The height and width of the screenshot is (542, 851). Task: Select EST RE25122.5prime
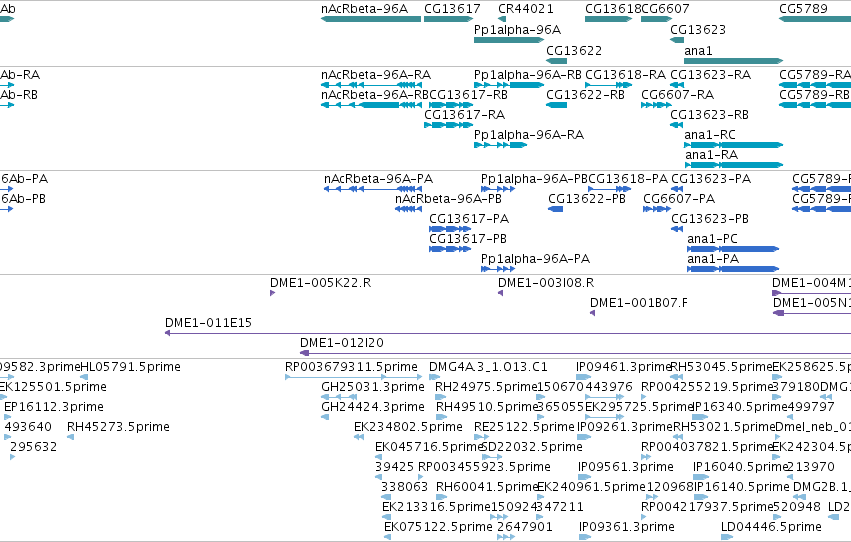pos(482,437)
